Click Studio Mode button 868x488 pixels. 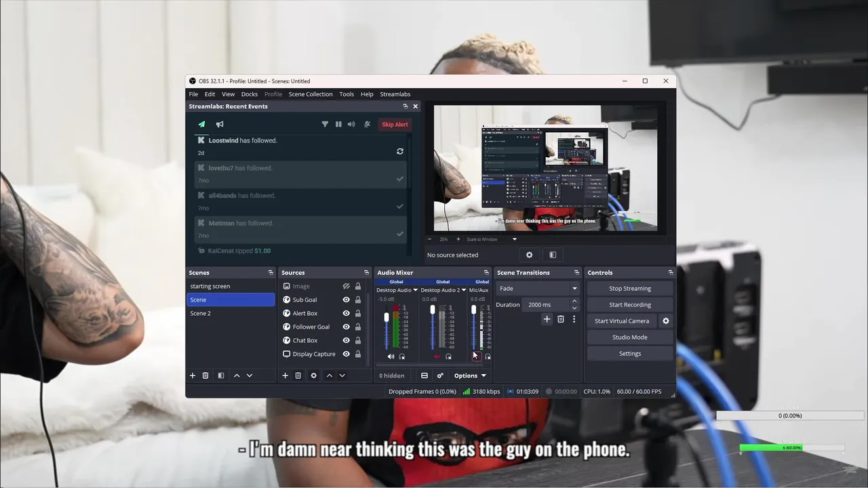click(x=630, y=338)
